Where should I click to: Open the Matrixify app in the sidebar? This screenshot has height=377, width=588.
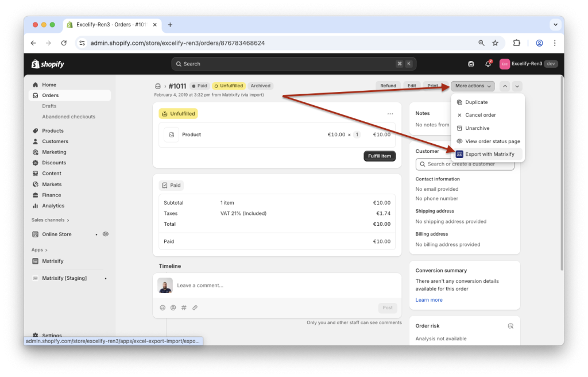[x=53, y=261]
